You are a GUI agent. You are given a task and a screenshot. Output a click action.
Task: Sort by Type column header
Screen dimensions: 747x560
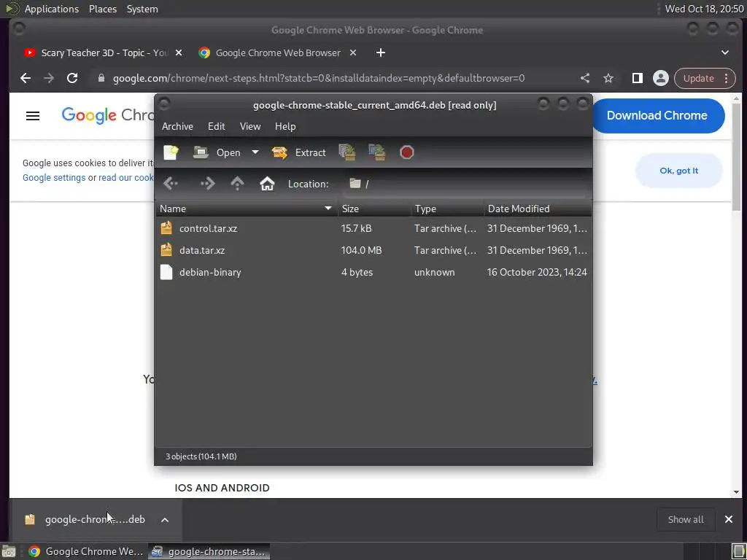tap(447, 209)
